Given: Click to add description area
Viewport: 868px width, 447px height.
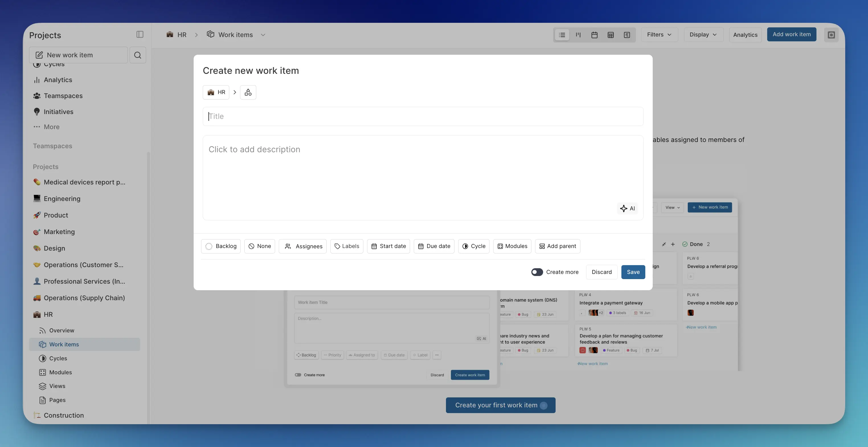Looking at the screenshot, I should (x=423, y=178).
